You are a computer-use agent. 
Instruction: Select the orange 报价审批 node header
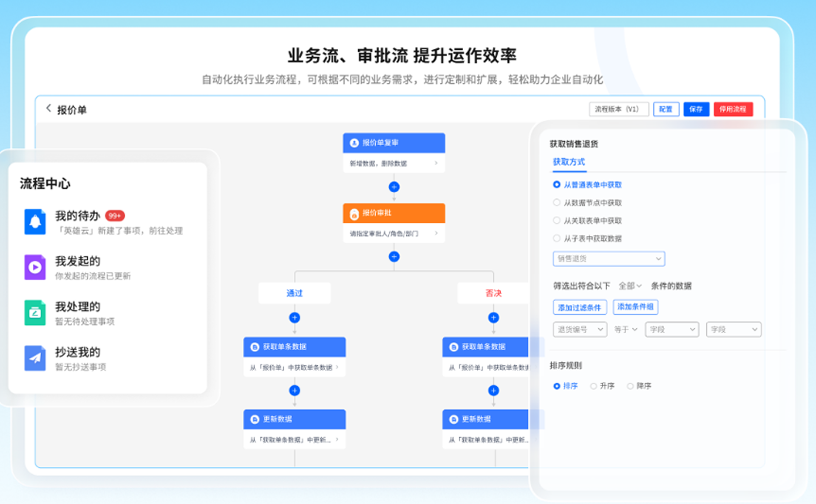tap(394, 213)
